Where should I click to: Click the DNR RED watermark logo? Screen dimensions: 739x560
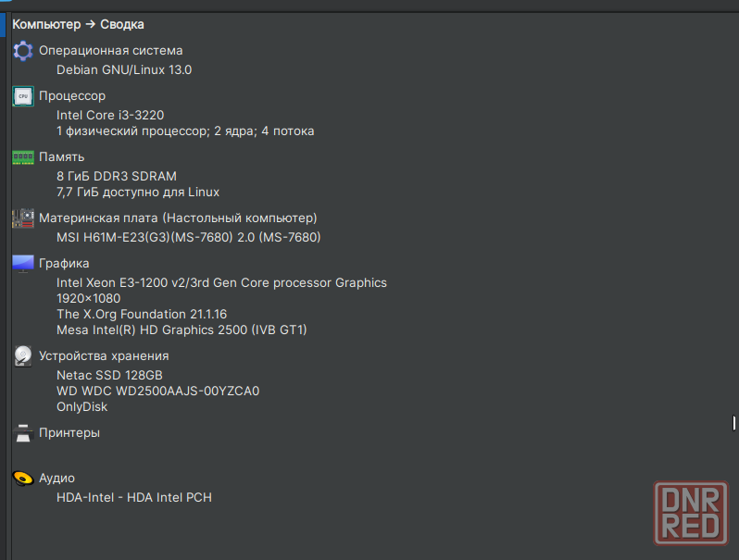691,513
